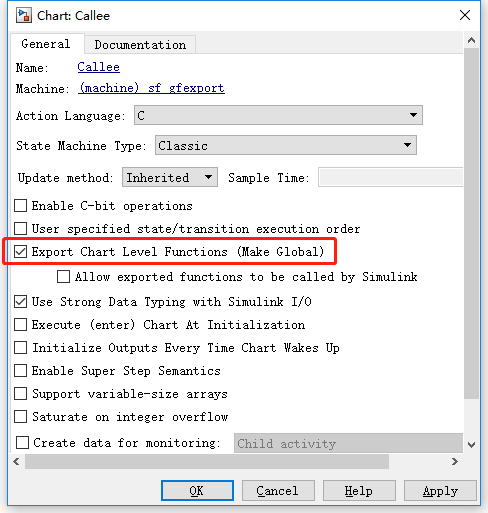This screenshot has height=513, width=488.
Task: Click the Stateflow chart icon in title bar
Action: pos(24,16)
